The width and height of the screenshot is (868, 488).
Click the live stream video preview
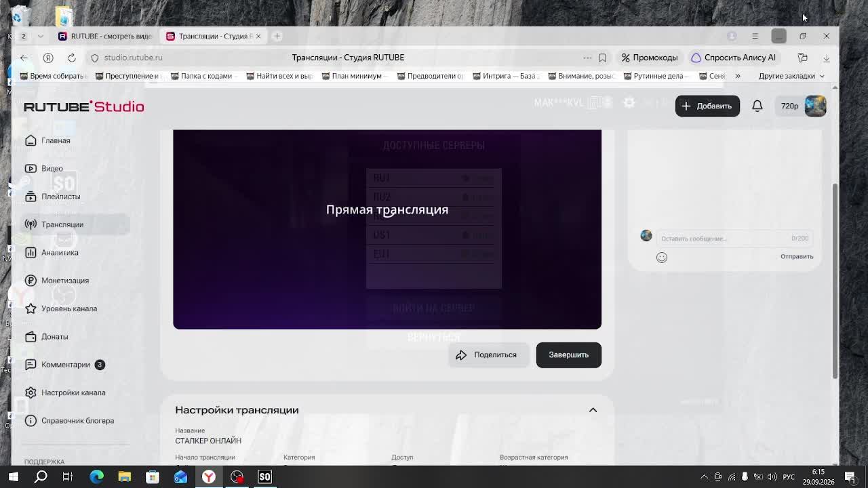[x=387, y=229]
